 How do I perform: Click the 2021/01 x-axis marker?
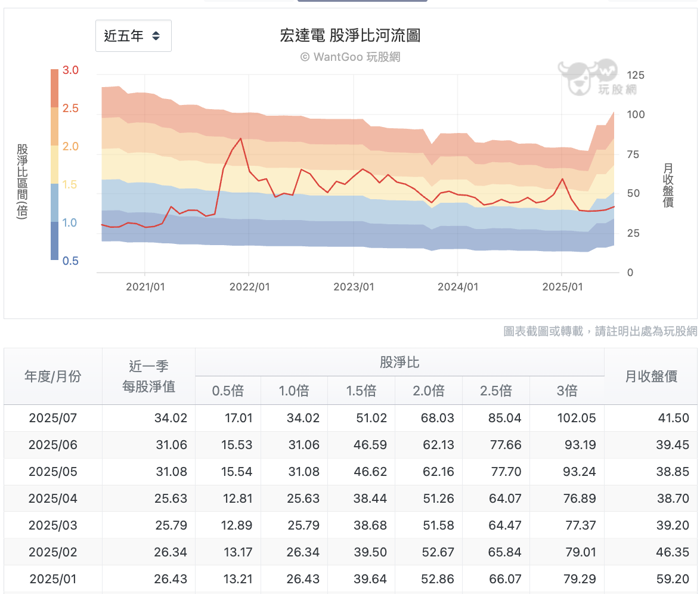(145, 287)
